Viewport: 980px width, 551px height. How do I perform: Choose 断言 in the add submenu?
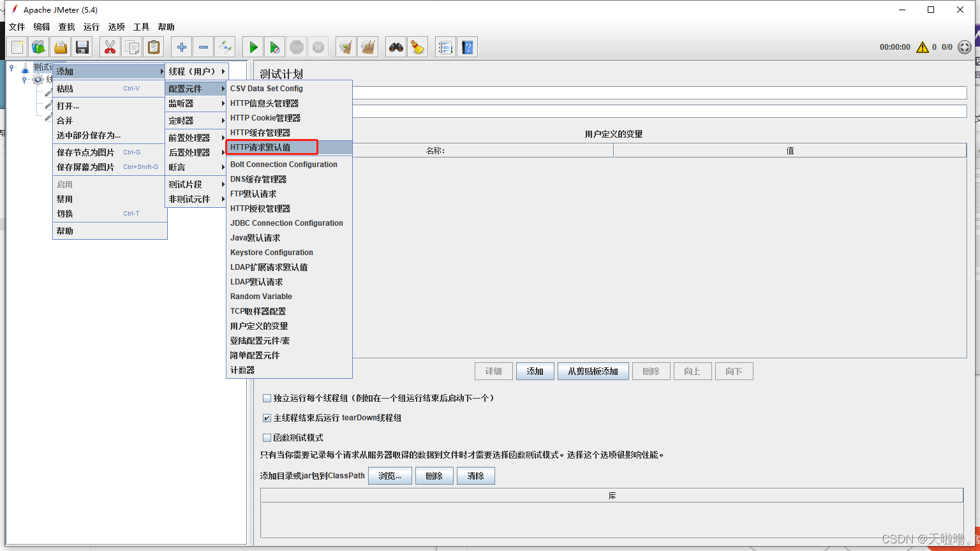[197, 167]
